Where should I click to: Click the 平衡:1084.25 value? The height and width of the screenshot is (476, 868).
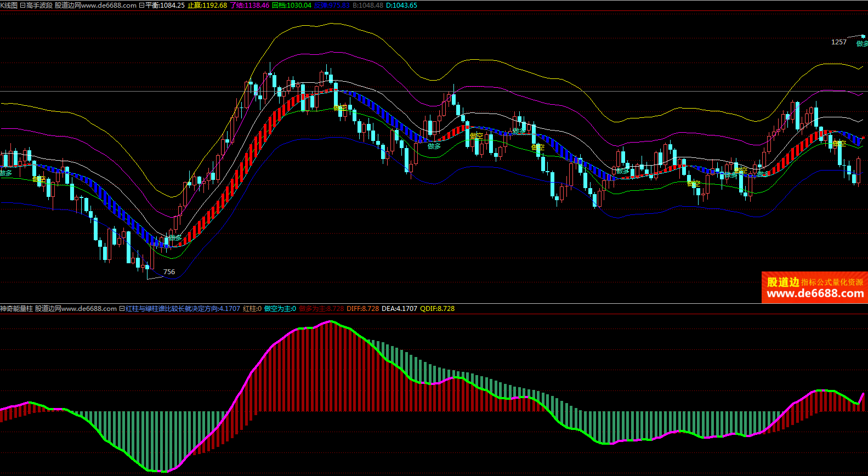pyautogui.click(x=164, y=5)
